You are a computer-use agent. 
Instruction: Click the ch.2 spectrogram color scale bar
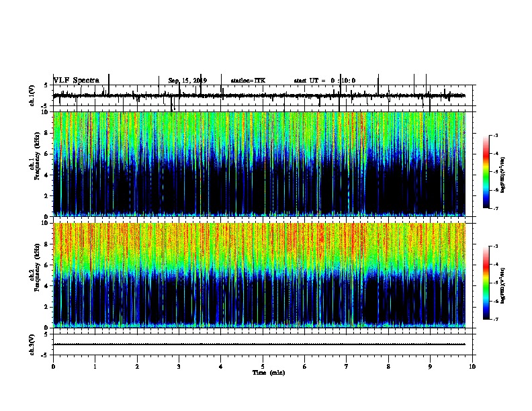click(486, 283)
